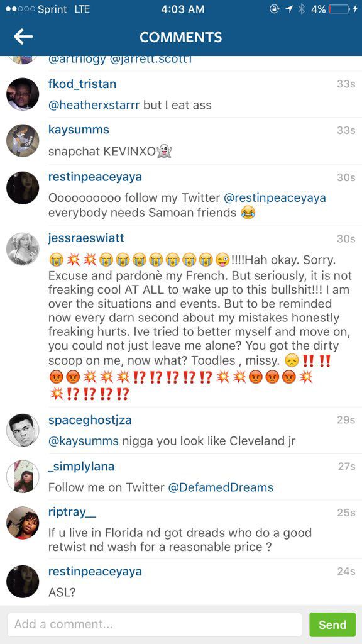Screen dimensions: 362x644
Task: Tap jessraeswiatt's profile avatar
Action: click(23, 249)
